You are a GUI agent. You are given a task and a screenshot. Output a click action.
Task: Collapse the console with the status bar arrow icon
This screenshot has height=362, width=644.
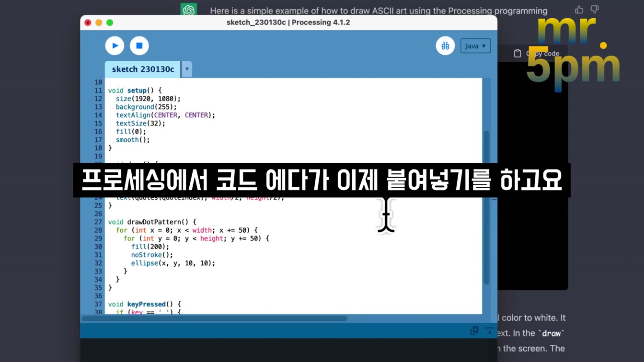click(x=490, y=330)
